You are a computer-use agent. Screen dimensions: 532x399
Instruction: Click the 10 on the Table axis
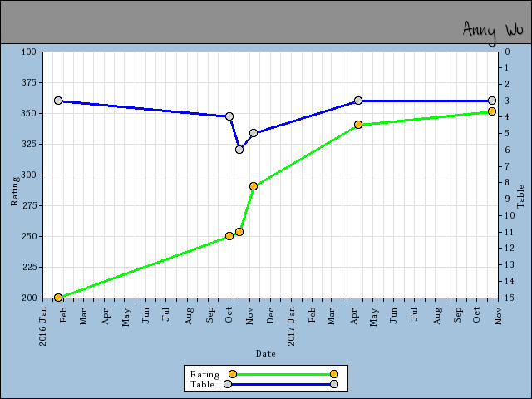(510, 215)
